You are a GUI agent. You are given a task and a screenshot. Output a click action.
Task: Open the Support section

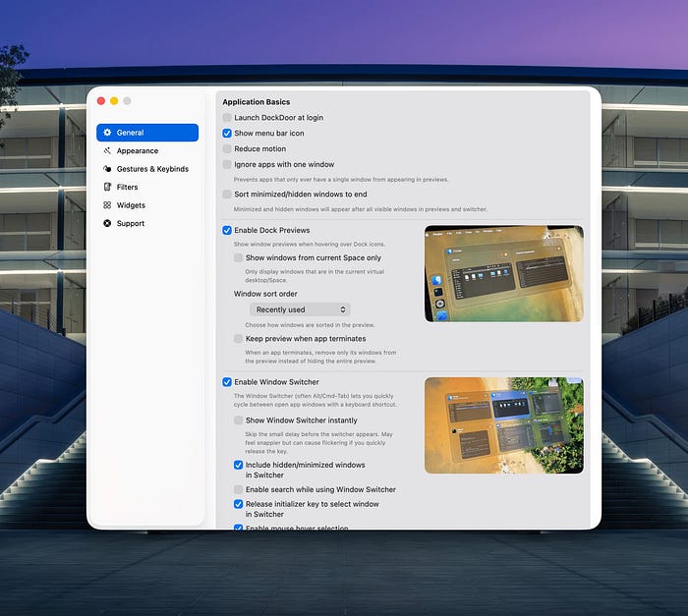[147, 223]
